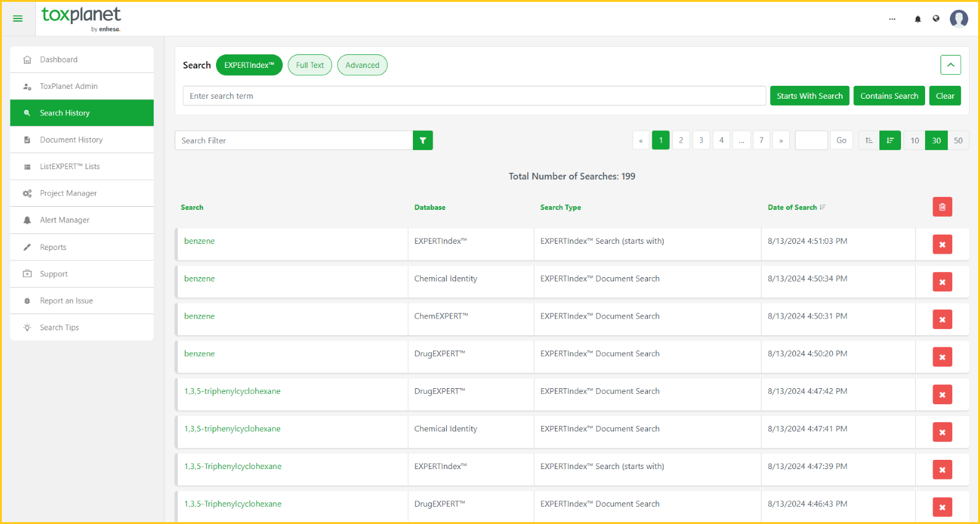Viewport: 980px width, 524px height.
Task: Open the three-dots overflow menu
Action: (x=892, y=19)
